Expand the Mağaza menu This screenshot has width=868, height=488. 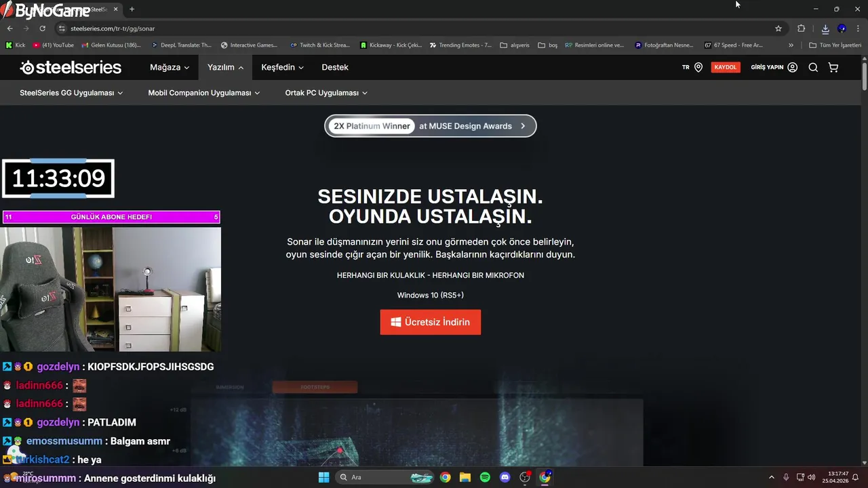(x=170, y=67)
